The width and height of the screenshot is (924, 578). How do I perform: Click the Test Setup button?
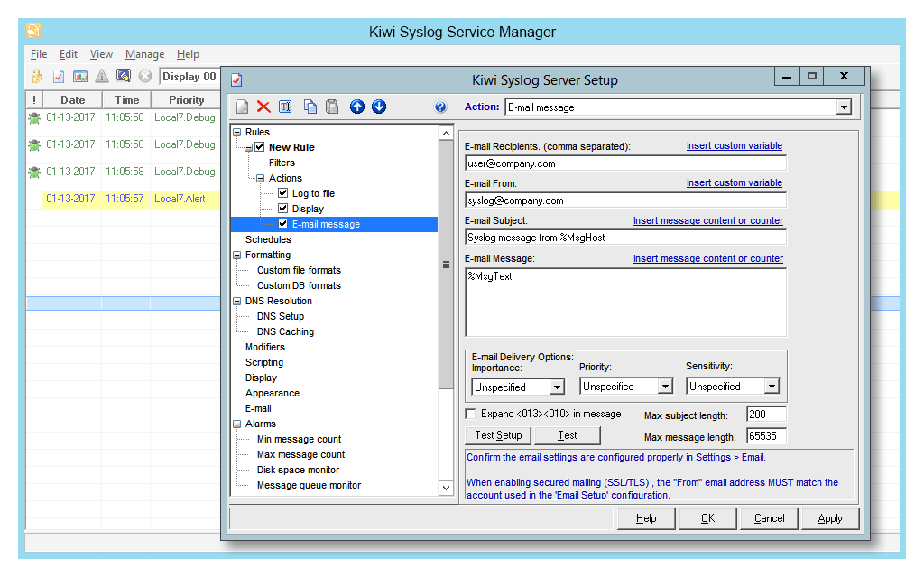click(x=497, y=435)
